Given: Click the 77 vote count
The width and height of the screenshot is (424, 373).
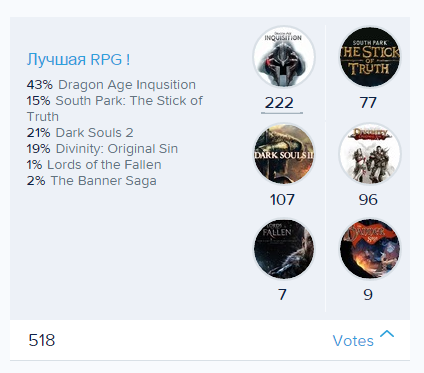Looking at the screenshot, I should (x=368, y=103).
